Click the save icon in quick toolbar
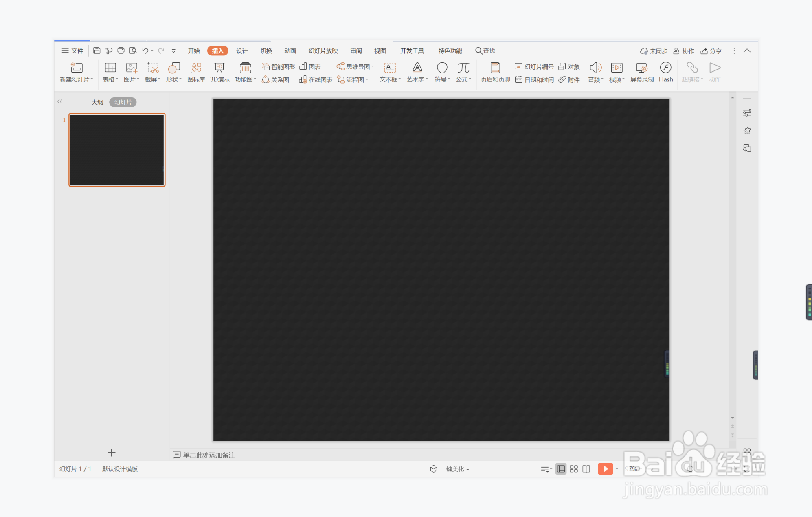Screen dimensions: 812x517 pyautogui.click(x=97, y=51)
